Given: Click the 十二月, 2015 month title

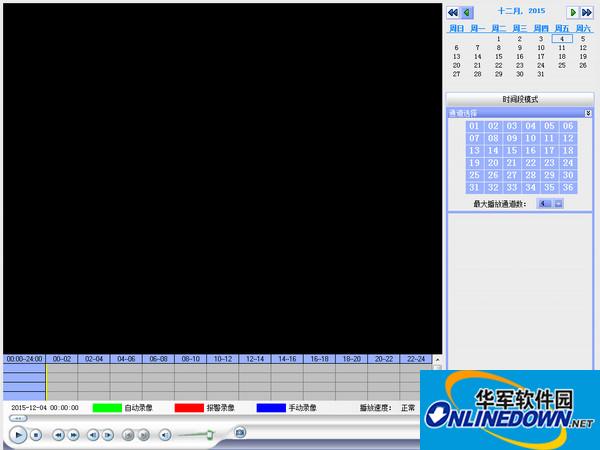Looking at the screenshot, I should pos(521,11).
